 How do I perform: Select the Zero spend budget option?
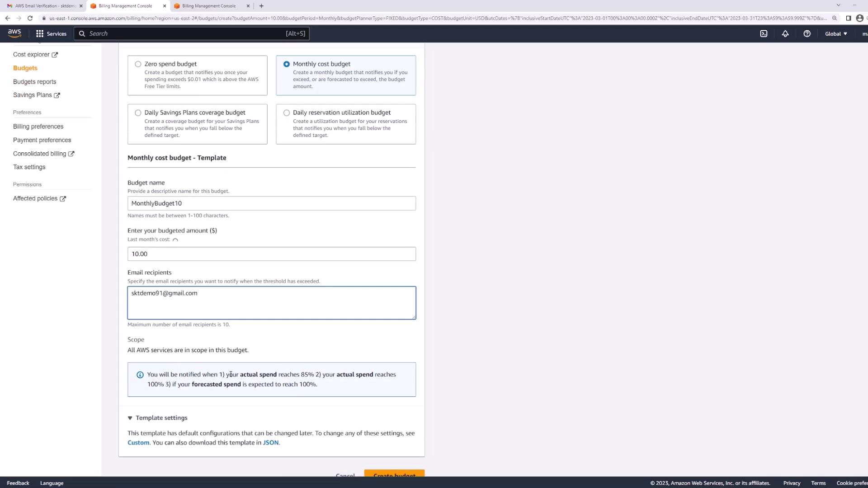(138, 64)
